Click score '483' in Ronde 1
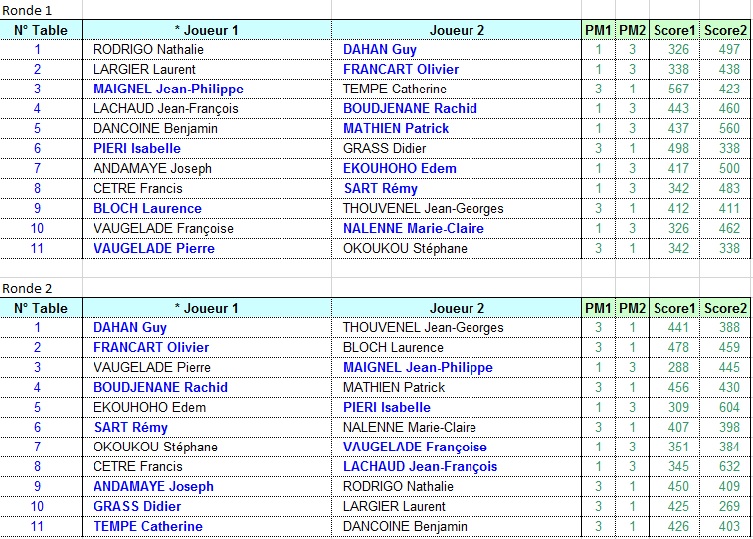This screenshot has height=539, width=753. (729, 188)
